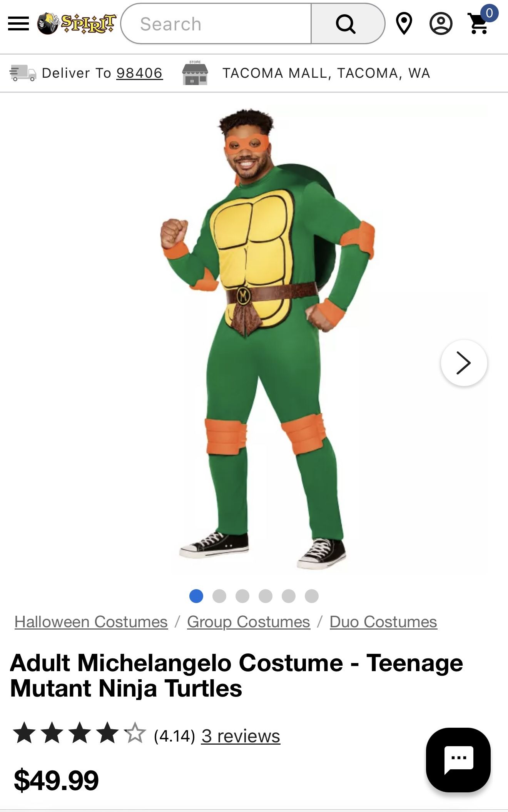Open the hamburger navigation menu

(18, 24)
